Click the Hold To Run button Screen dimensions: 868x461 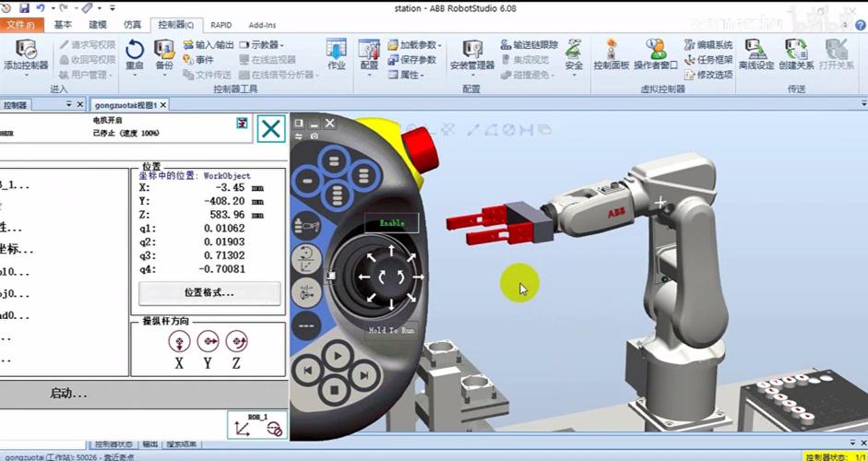tap(391, 330)
